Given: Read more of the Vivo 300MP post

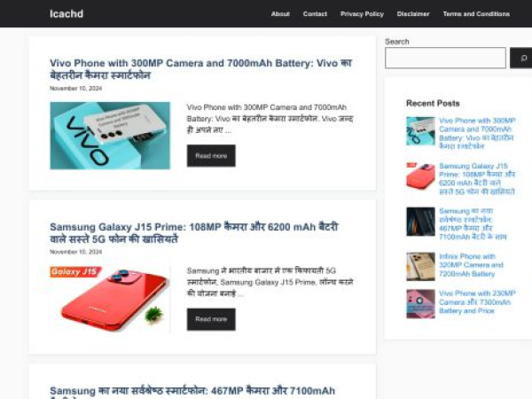Looking at the screenshot, I should pyautogui.click(x=211, y=156).
